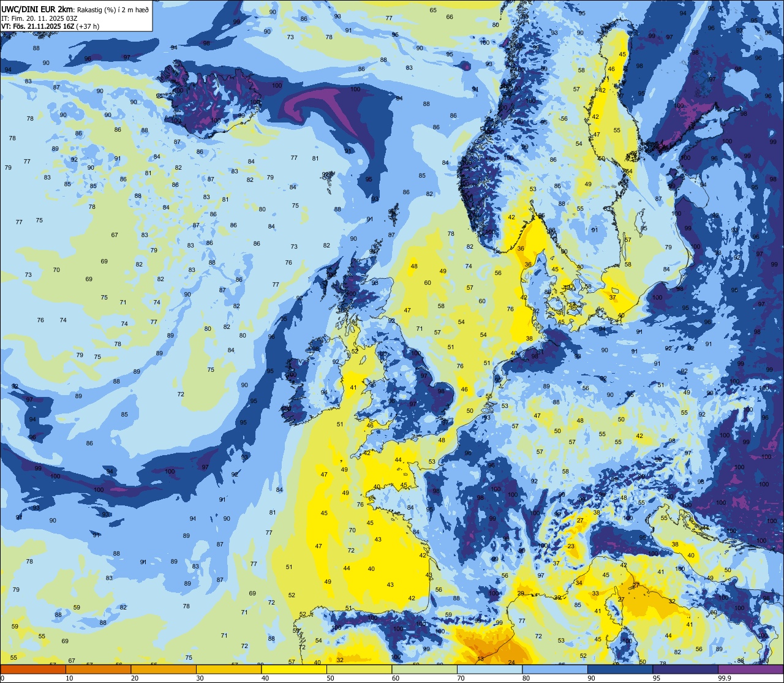This screenshot has width=784, height=683.
Task: Click the "13" humidity value on the map
Action: point(481,659)
